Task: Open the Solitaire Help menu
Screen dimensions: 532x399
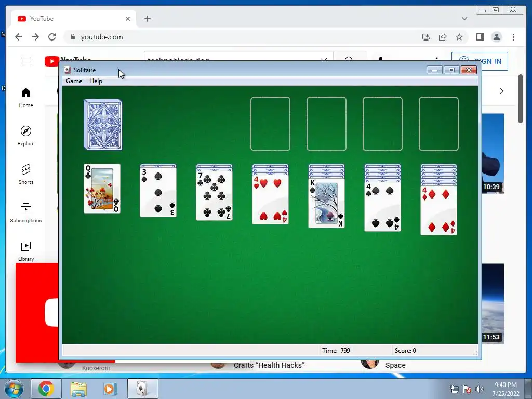Action: [96, 81]
